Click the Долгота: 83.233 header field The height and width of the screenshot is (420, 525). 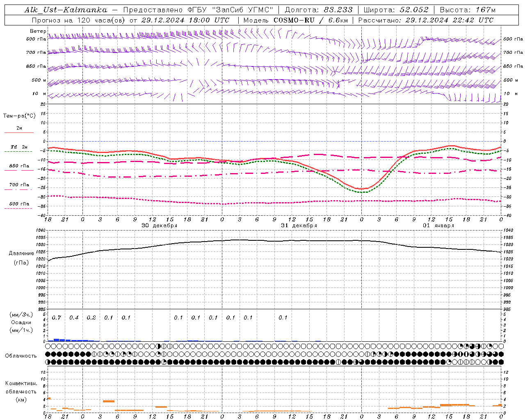[318, 10]
